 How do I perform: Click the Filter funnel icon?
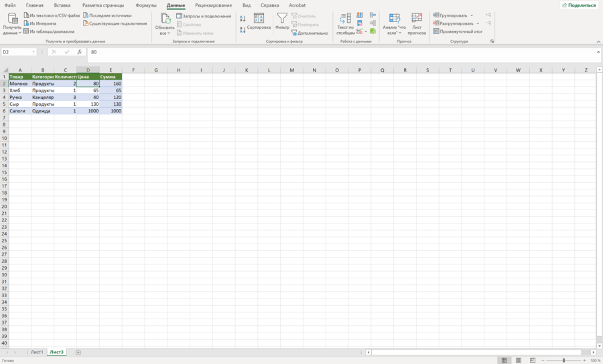coord(282,18)
